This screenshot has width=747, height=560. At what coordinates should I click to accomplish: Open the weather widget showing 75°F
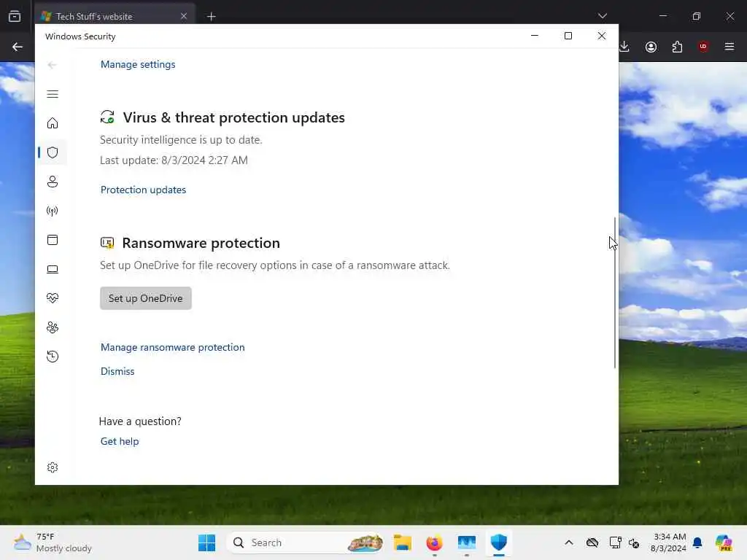pos(53,542)
